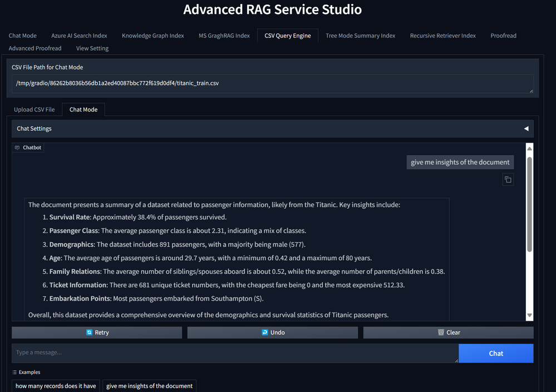Click the scrollbar up arrow in chatbot
Image resolution: width=556 pixels, height=392 pixels.
click(x=529, y=149)
